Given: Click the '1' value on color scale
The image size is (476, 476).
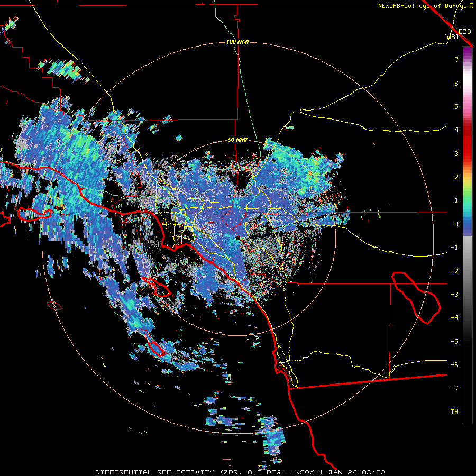Looking at the screenshot, I should click(456, 200).
